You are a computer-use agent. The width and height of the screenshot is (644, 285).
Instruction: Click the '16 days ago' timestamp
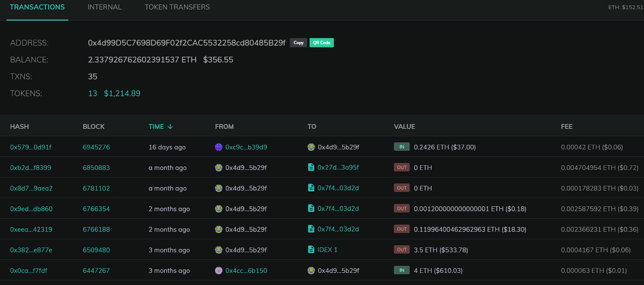167,147
